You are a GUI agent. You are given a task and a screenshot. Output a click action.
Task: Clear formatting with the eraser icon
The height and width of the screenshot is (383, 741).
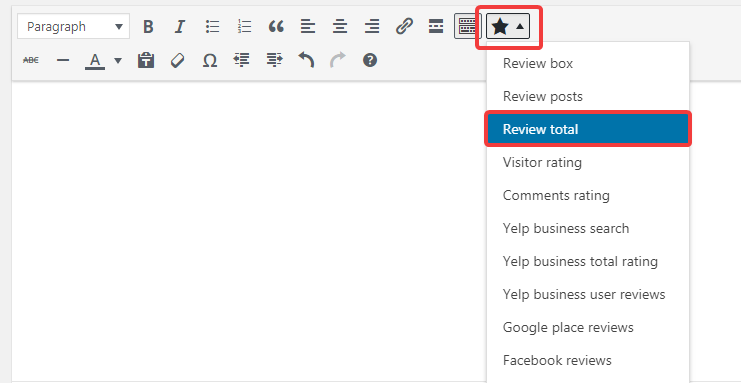click(x=178, y=61)
